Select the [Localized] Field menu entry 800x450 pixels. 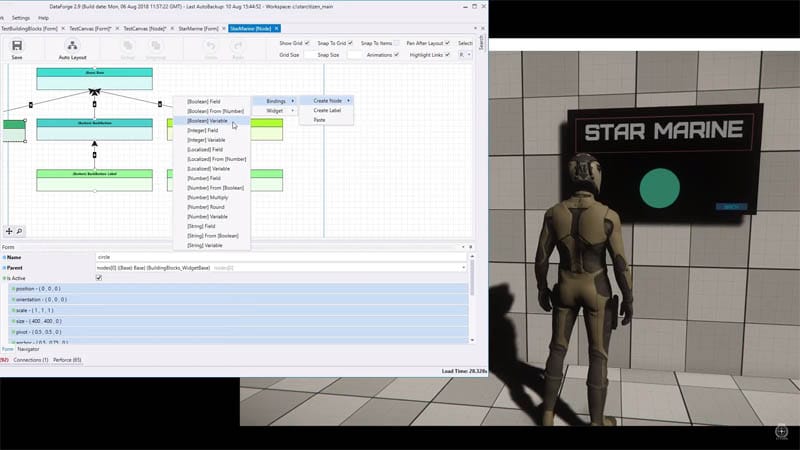point(211,149)
